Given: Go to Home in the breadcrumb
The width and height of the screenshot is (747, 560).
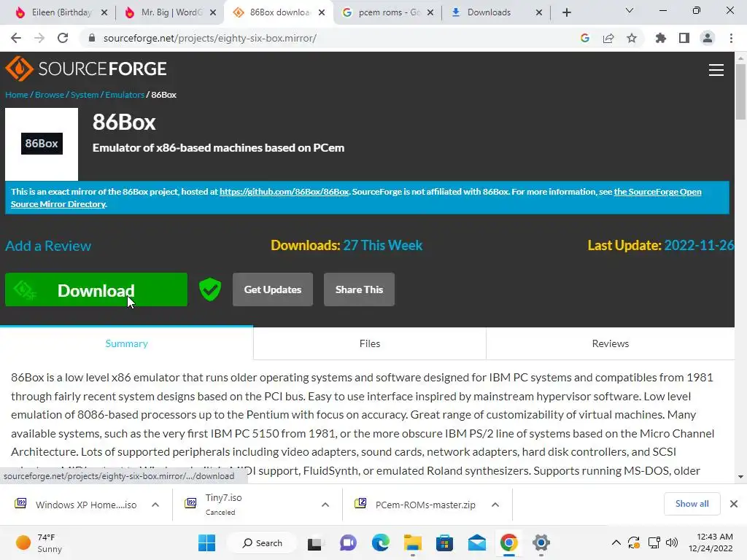Looking at the screenshot, I should 17,95.
